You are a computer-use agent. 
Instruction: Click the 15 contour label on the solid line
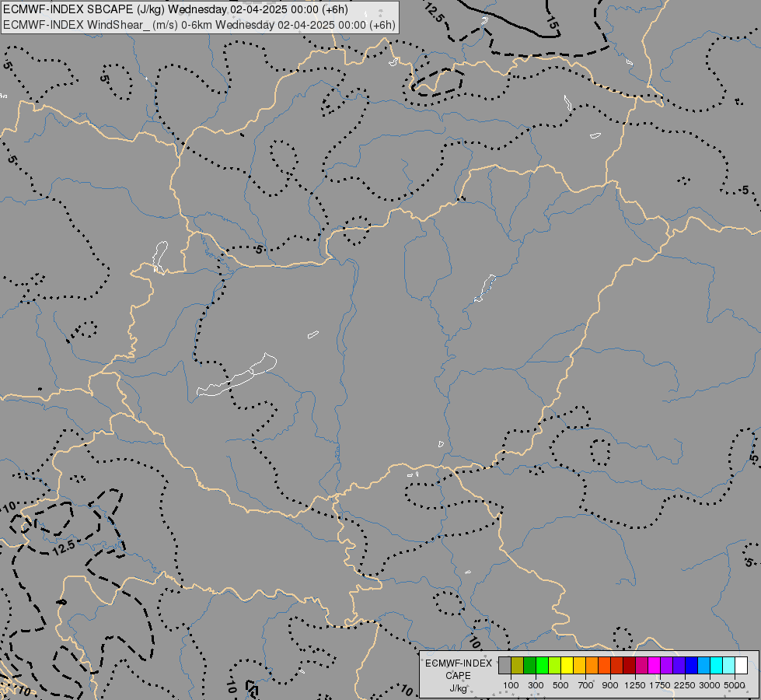[x=552, y=21]
